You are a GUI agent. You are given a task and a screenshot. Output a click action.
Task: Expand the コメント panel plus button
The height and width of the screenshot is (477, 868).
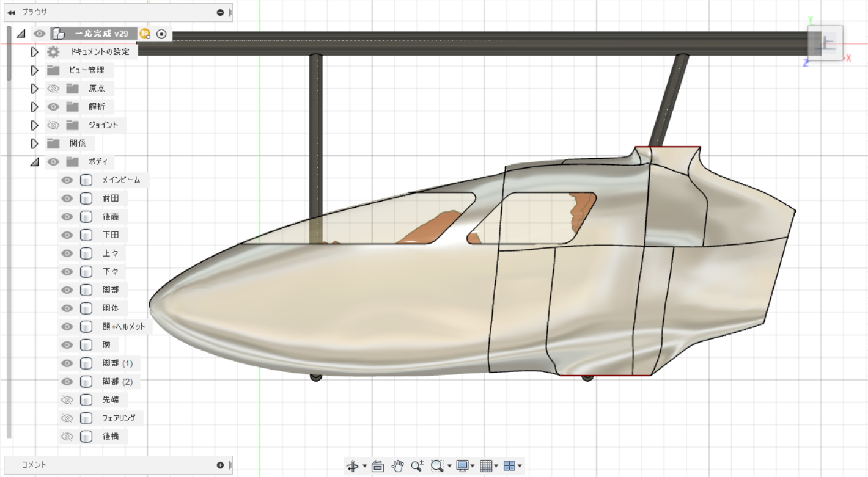220,465
